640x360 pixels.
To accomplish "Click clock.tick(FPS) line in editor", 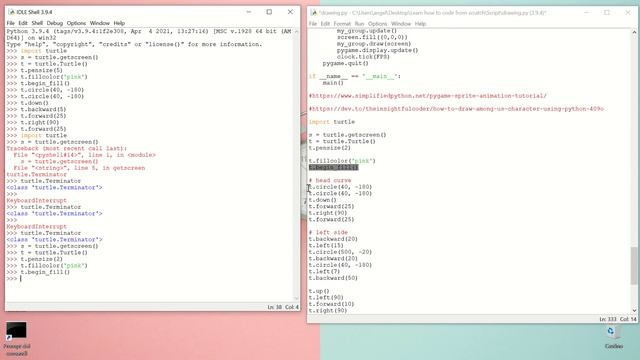I will 363,57.
